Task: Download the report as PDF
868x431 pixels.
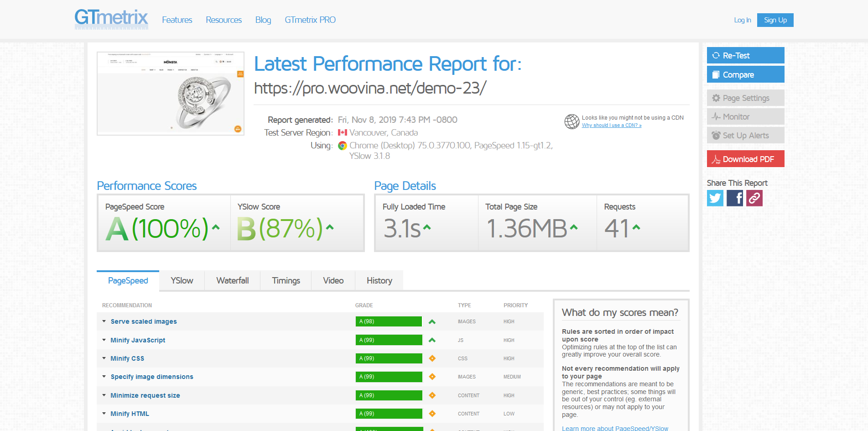Action: pyautogui.click(x=746, y=159)
